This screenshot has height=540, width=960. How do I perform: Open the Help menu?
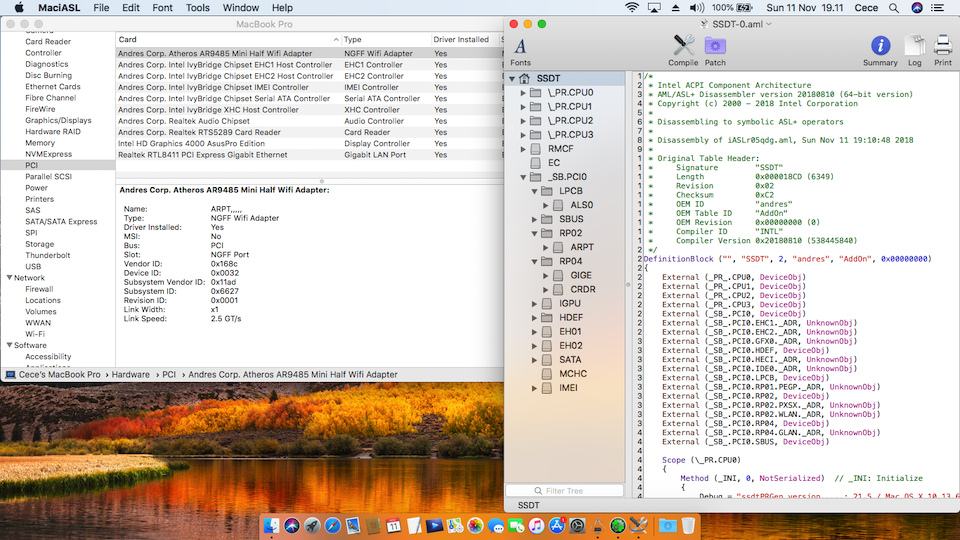tap(282, 8)
